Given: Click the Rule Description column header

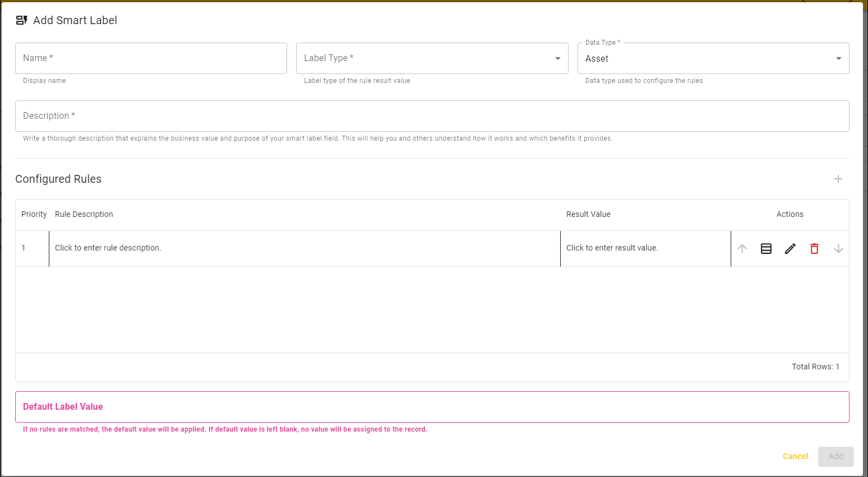Looking at the screenshot, I should 84,214.
